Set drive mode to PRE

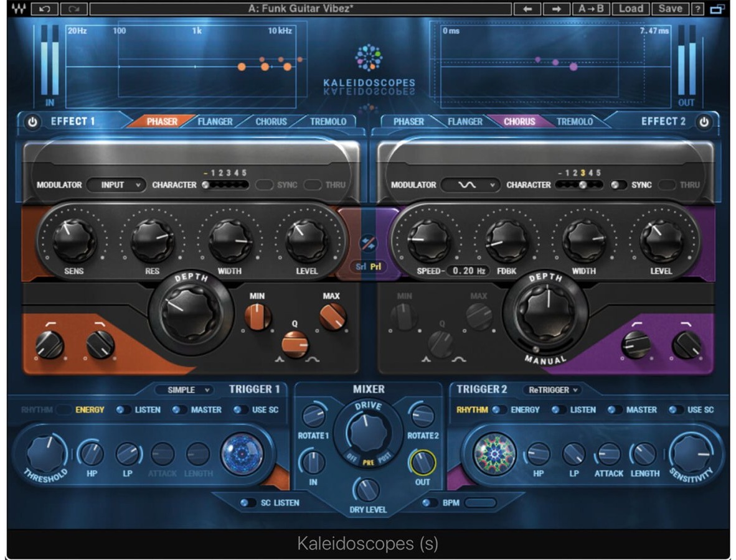coord(369,462)
